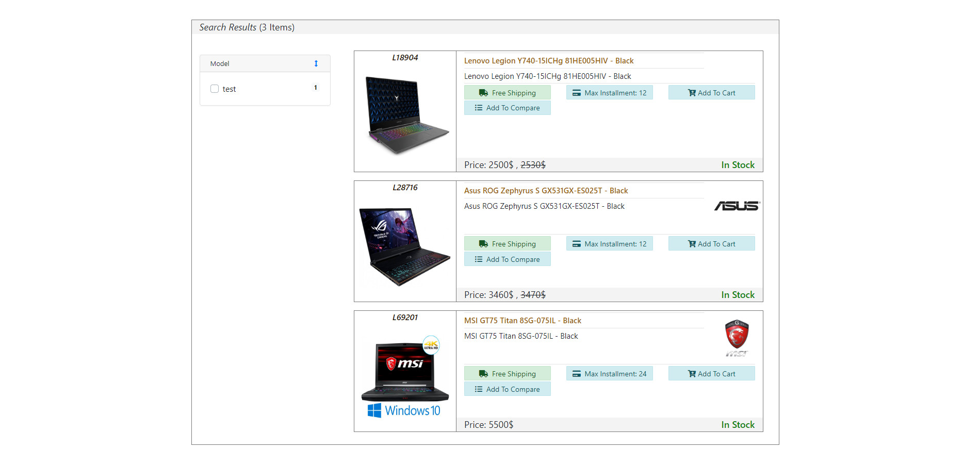Click the cart icon for Lenovo Legion

click(x=692, y=93)
